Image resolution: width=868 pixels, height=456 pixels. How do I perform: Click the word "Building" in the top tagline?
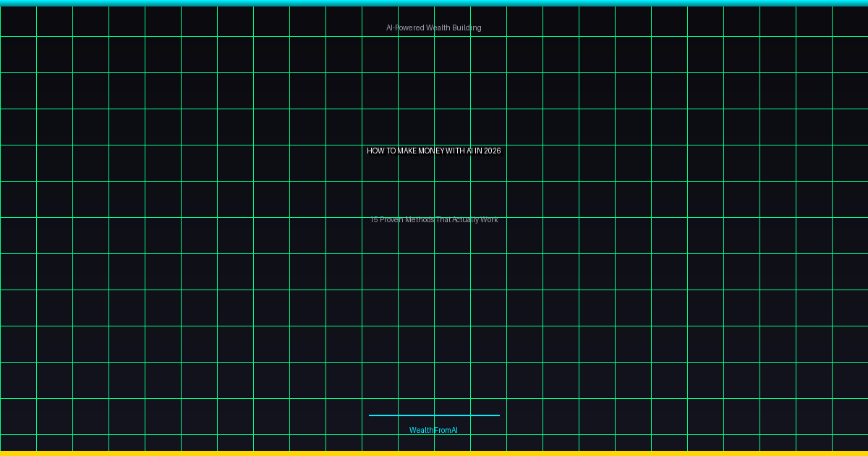(467, 28)
